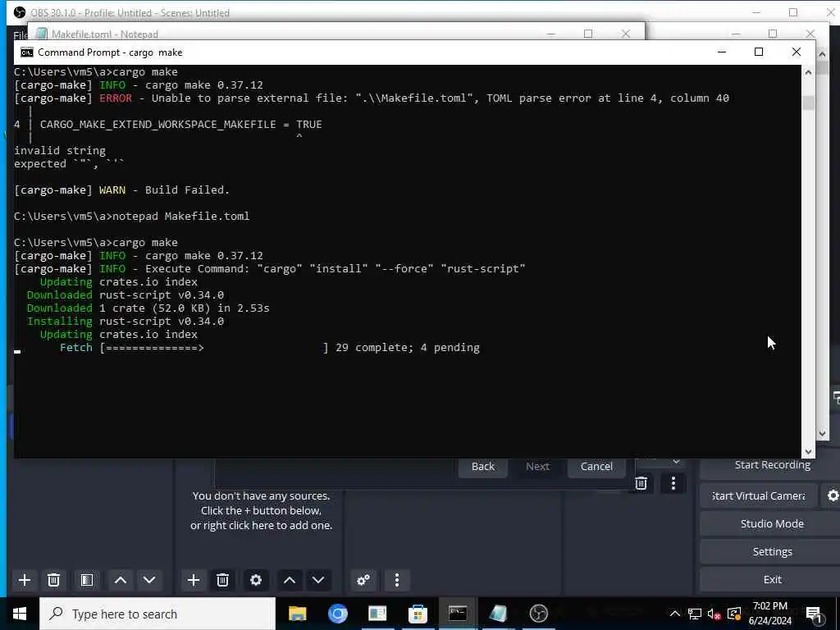840x630 pixels.
Task: Open network status tray icon
Action: click(x=694, y=614)
